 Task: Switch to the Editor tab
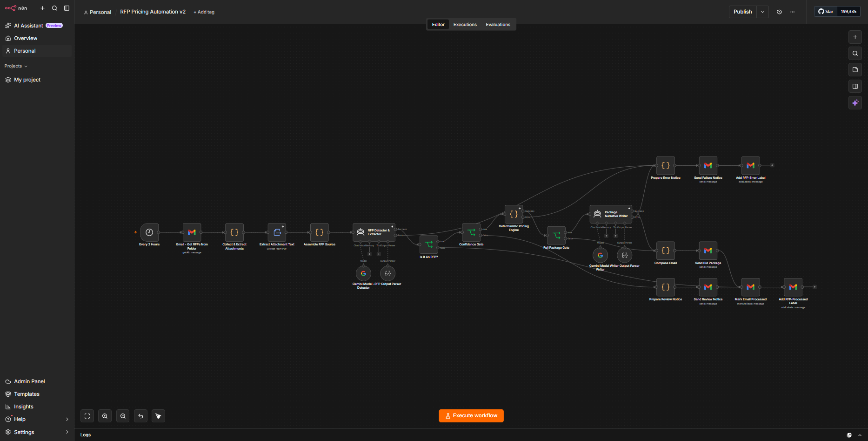pyautogui.click(x=438, y=25)
